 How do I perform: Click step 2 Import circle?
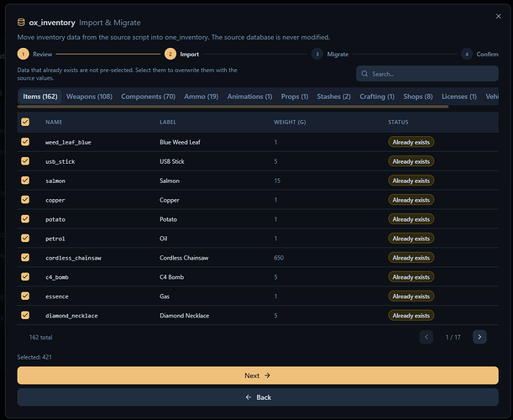(x=170, y=54)
